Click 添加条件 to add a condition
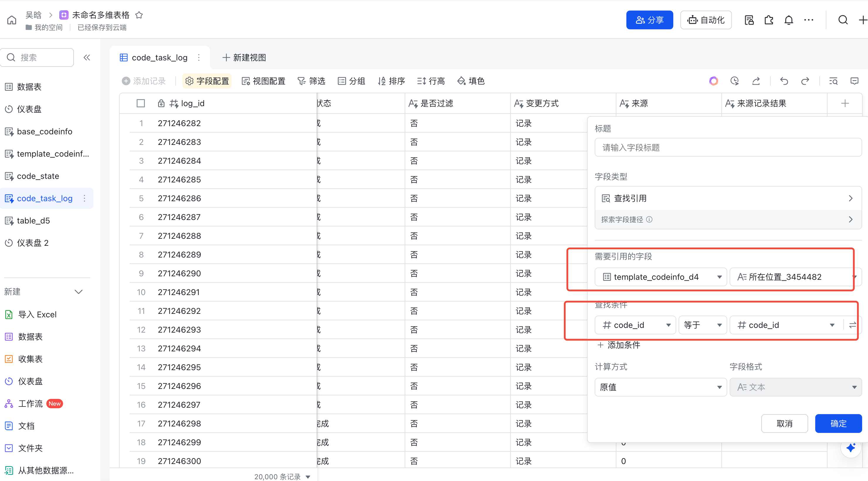Viewport: 868px width, 481px height. pyautogui.click(x=619, y=345)
